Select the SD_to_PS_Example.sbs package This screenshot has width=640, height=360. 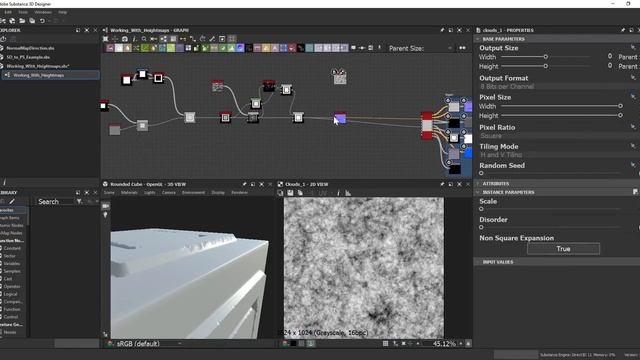coord(28,57)
